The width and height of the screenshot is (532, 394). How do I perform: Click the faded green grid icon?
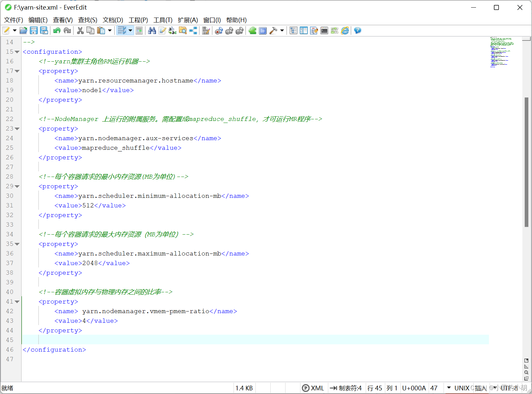335,30
